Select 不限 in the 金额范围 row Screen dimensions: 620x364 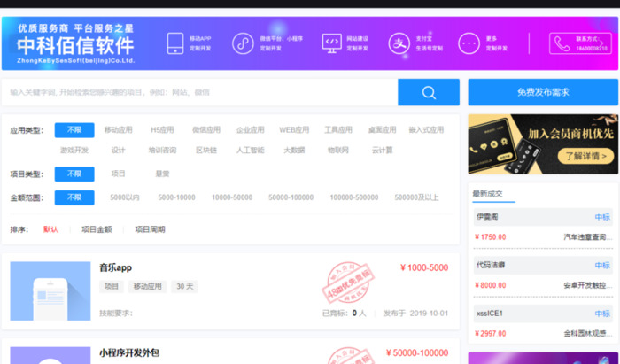pos(74,197)
